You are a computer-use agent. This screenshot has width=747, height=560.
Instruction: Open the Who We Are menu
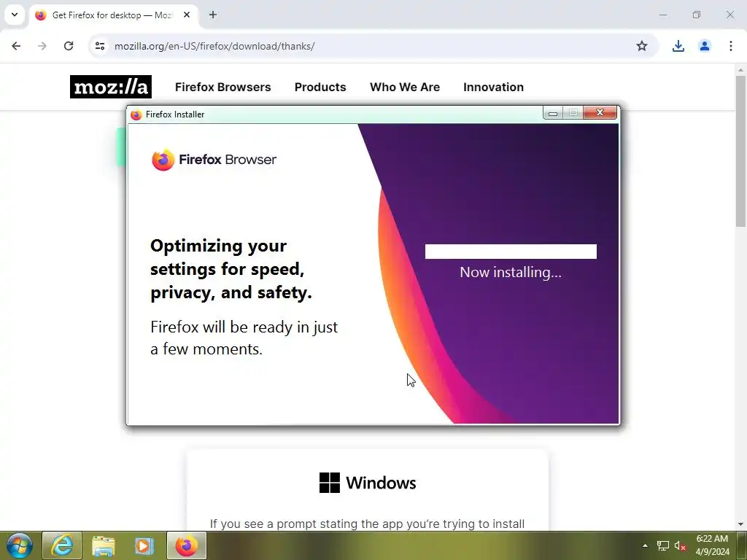tap(404, 87)
